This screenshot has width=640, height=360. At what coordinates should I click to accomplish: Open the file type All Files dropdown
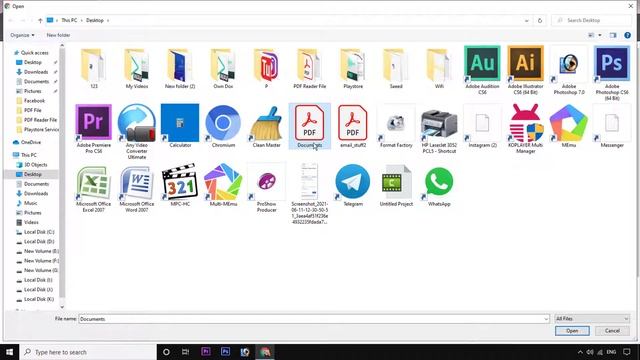pos(592,318)
